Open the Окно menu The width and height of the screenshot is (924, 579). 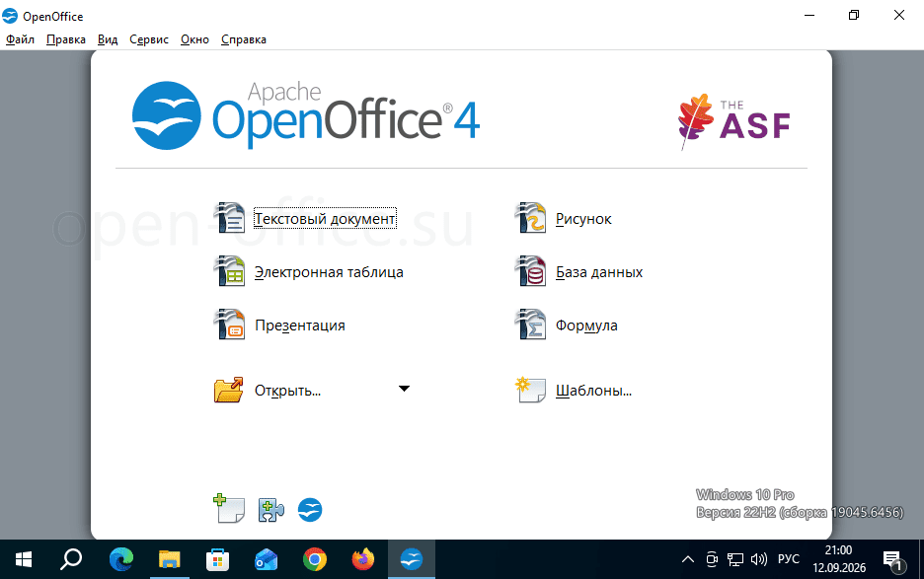click(195, 39)
